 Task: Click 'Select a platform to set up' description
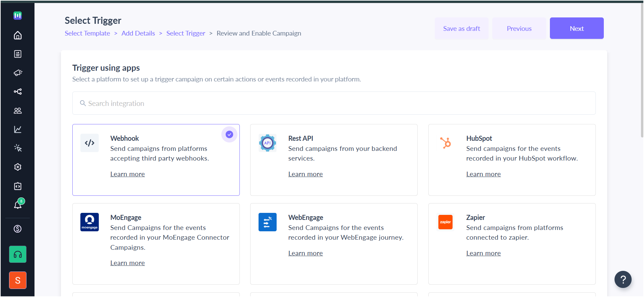click(217, 79)
